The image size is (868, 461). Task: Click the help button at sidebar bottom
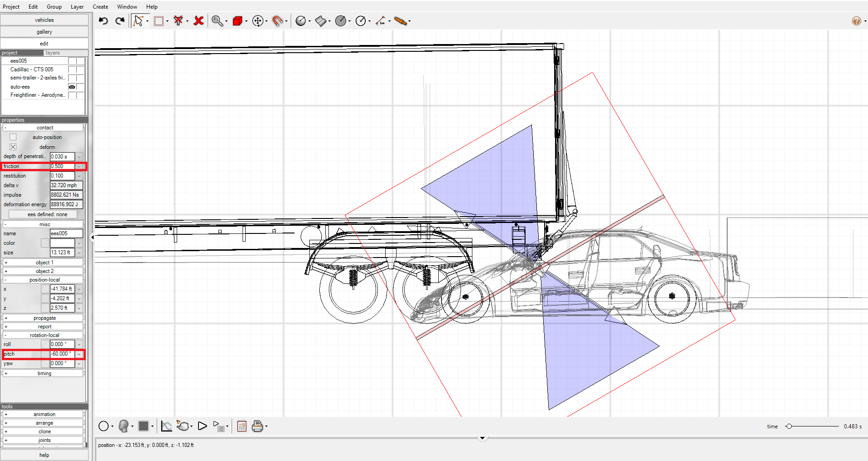click(44, 455)
